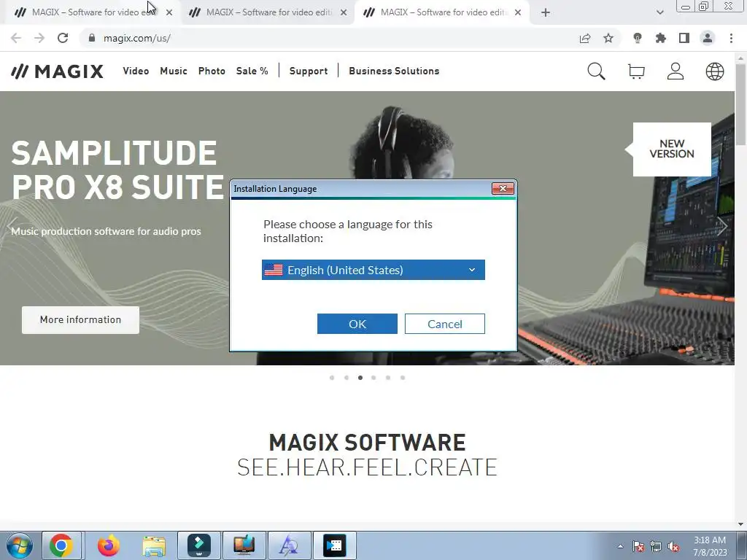Show hidden tray icons arrow
The height and width of the screenshot is (560, 747).
pyautogui.click(x=620, y=546)
